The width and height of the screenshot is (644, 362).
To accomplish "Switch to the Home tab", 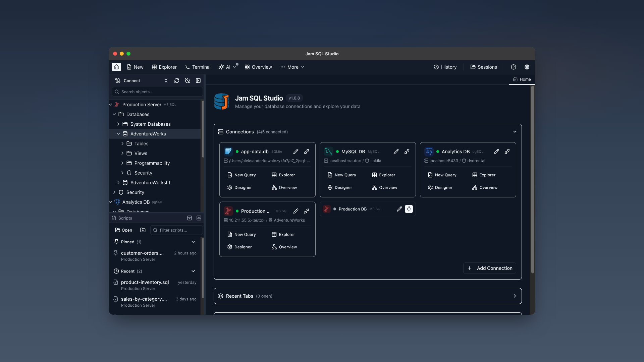I will pos(522,79).
